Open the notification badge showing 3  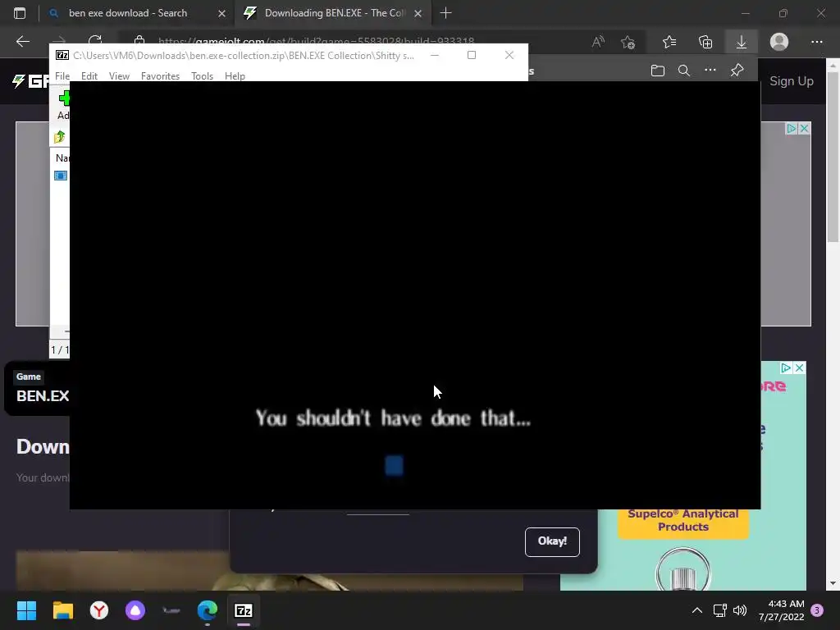(817, 610)
